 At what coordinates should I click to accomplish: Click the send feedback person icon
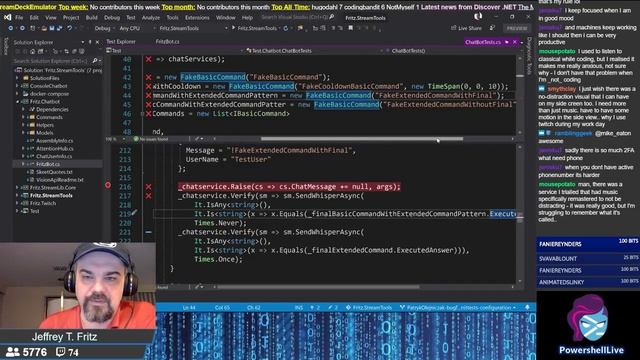492,28
